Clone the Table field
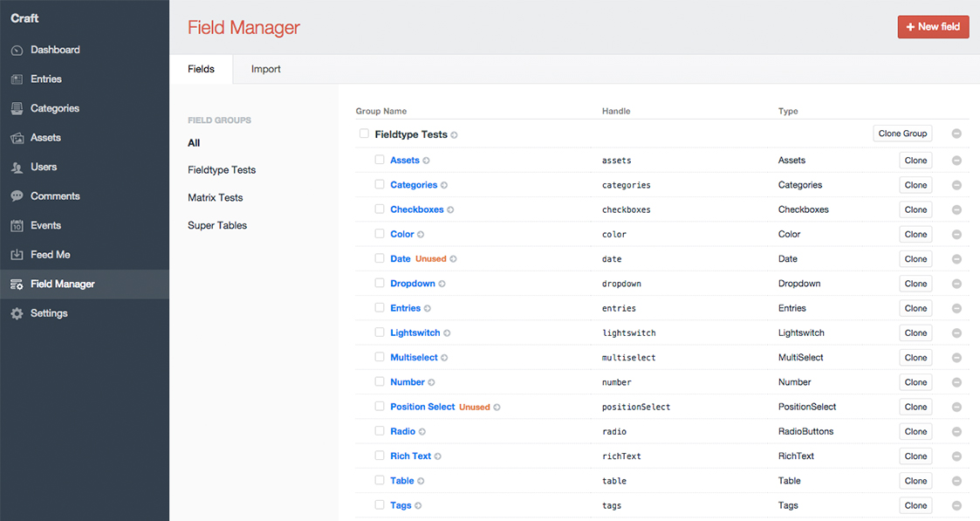Viewport: 980px width, 521px height. click(x=915, y=481)
